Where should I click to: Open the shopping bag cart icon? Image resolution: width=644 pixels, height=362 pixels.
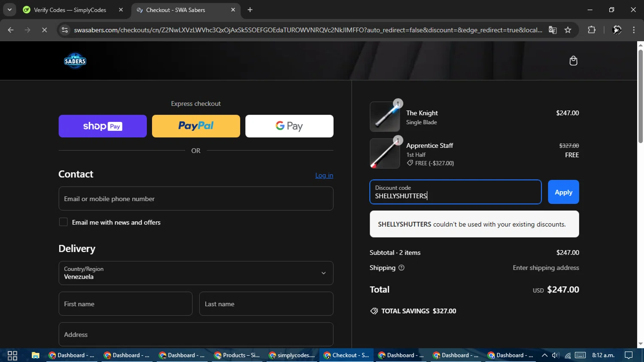573,61
